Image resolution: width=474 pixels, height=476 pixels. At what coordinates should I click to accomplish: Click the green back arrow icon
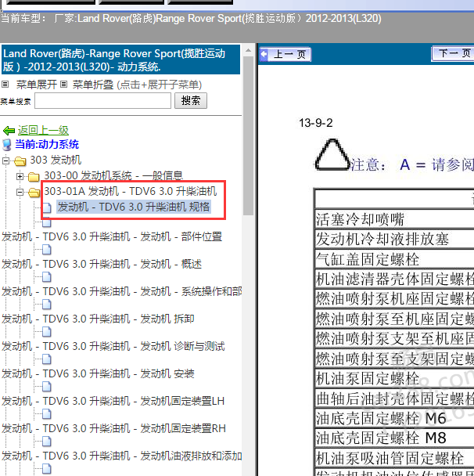[x=9, y=131]
